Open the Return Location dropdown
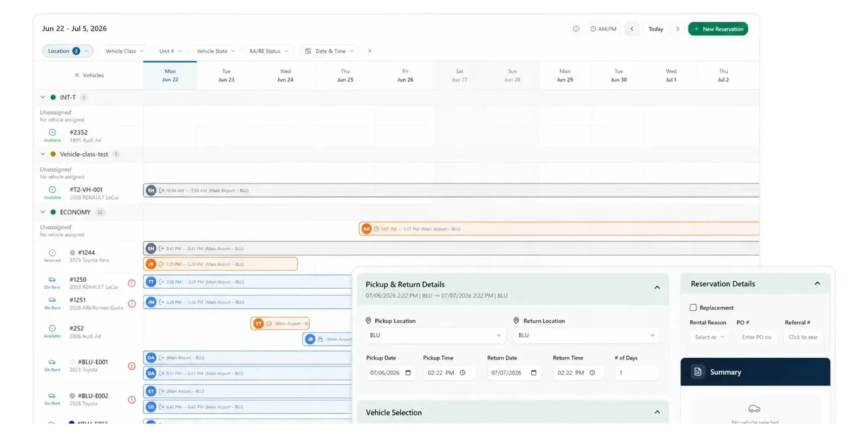The width and height of the screenshot is (868, 434). (x=586, y=335)
